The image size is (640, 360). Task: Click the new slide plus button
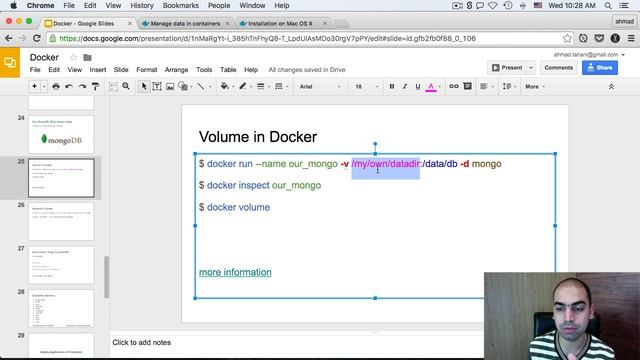point(34,87)
